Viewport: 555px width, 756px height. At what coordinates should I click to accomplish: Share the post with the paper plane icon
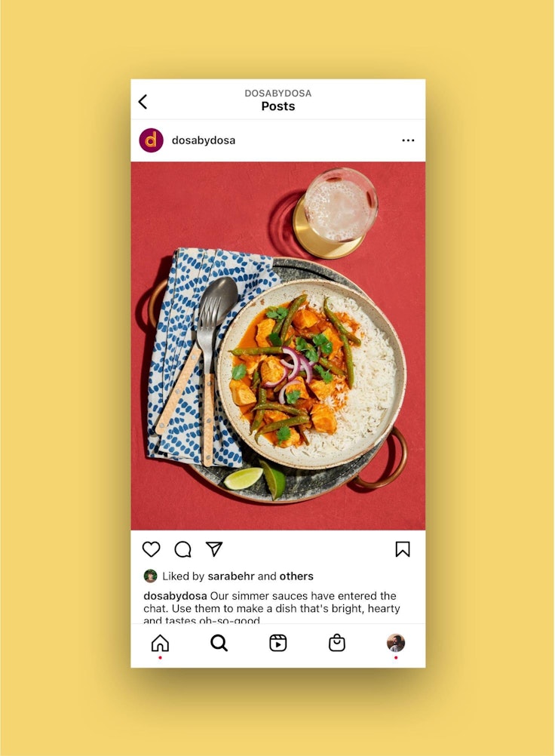tap(214, 549)
